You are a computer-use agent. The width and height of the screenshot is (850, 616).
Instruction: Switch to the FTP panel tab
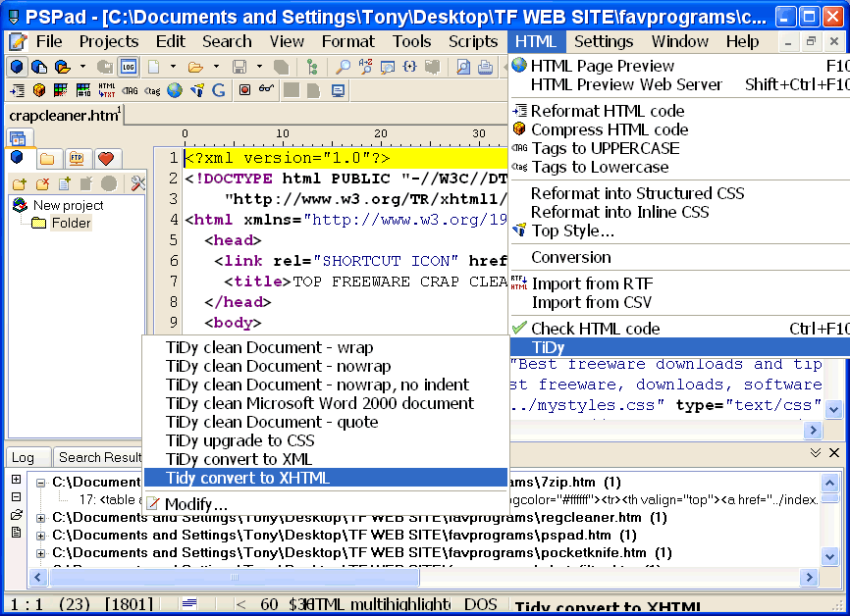77,158
